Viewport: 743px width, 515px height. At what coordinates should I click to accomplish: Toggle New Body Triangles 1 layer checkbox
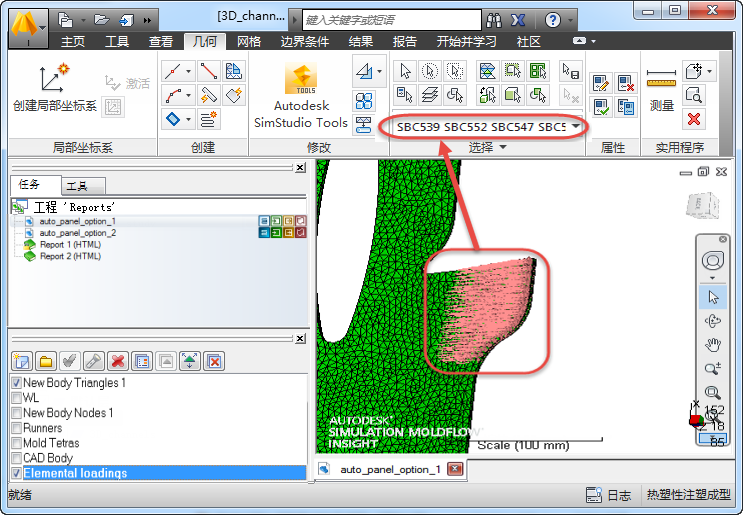click(17, 382)
